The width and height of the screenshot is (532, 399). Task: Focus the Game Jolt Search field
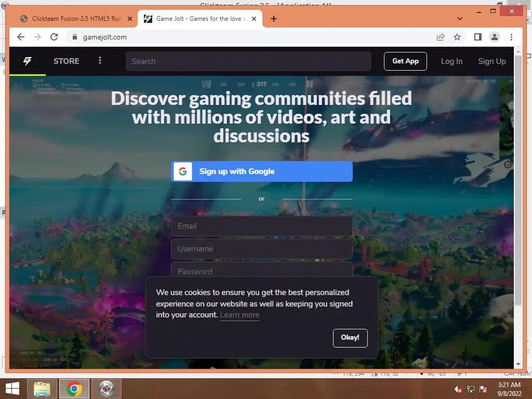248,61
